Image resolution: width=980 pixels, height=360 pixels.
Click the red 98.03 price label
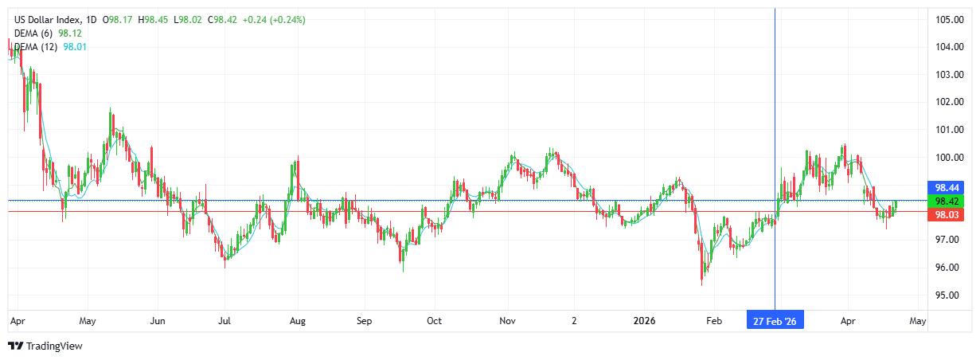tap(945, 214)
